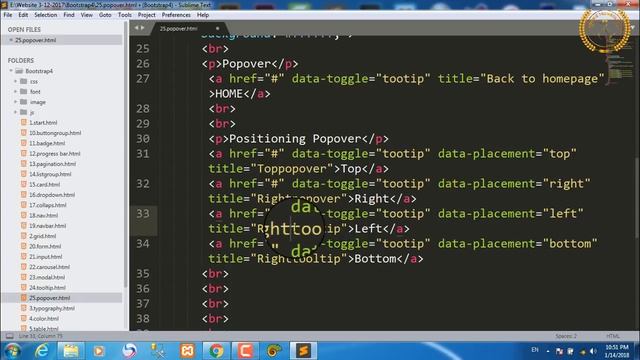Open 13.pagination.html from the sidebar
640x360 pixels.
[52, 164]
